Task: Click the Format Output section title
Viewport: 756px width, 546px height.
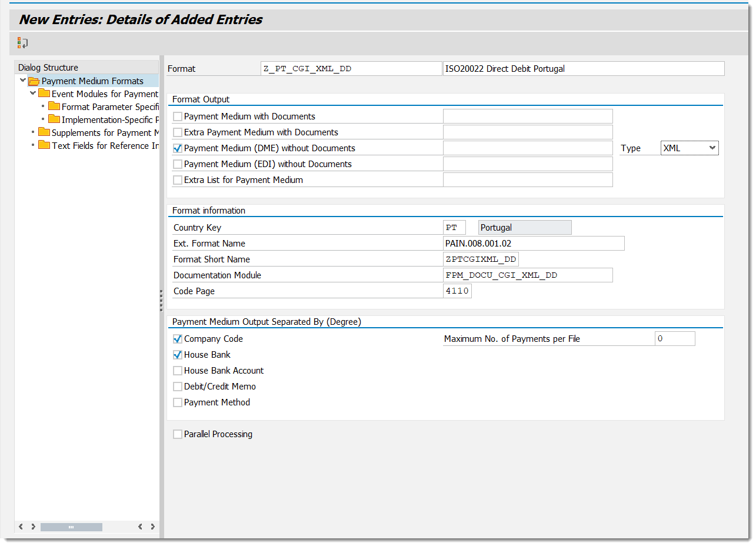Action: point(201,99)
